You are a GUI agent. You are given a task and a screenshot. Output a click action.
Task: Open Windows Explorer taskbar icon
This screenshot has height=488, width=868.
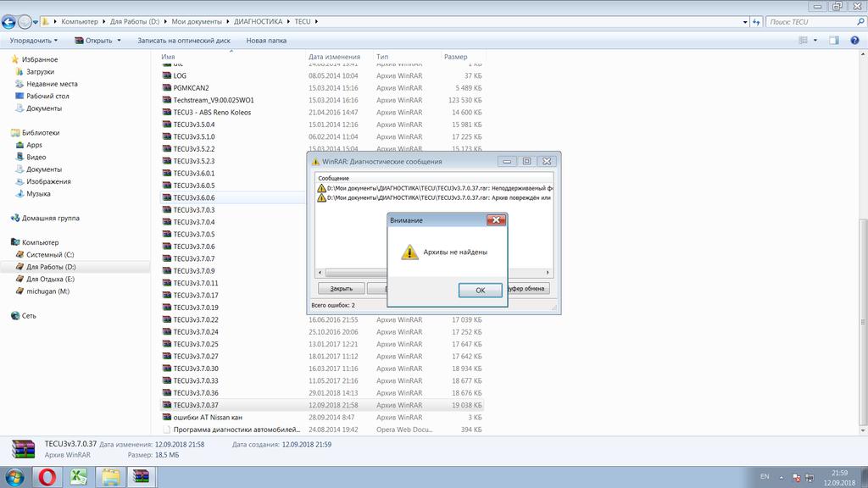tap(110, 477)
